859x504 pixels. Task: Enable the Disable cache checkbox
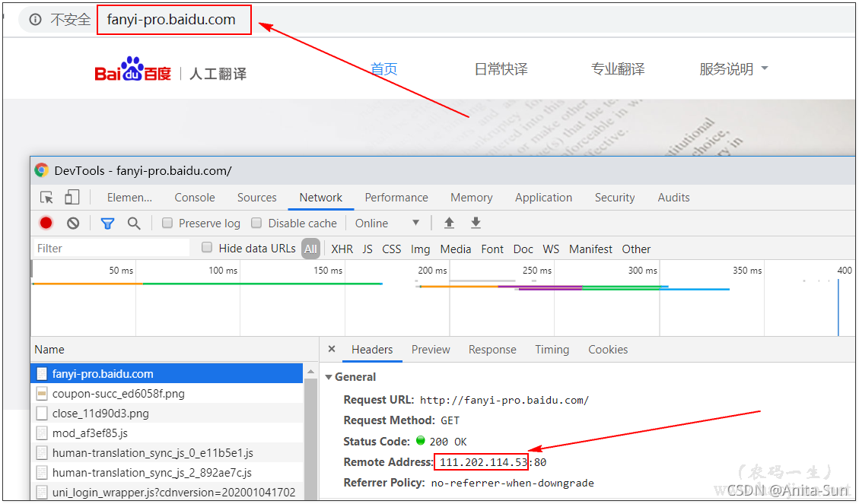point(256,223)
